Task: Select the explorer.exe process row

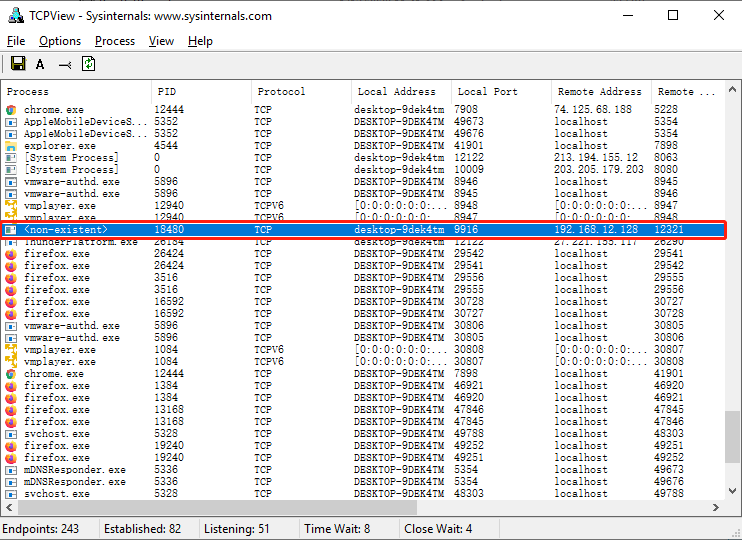Action: [x=60, y=145]
